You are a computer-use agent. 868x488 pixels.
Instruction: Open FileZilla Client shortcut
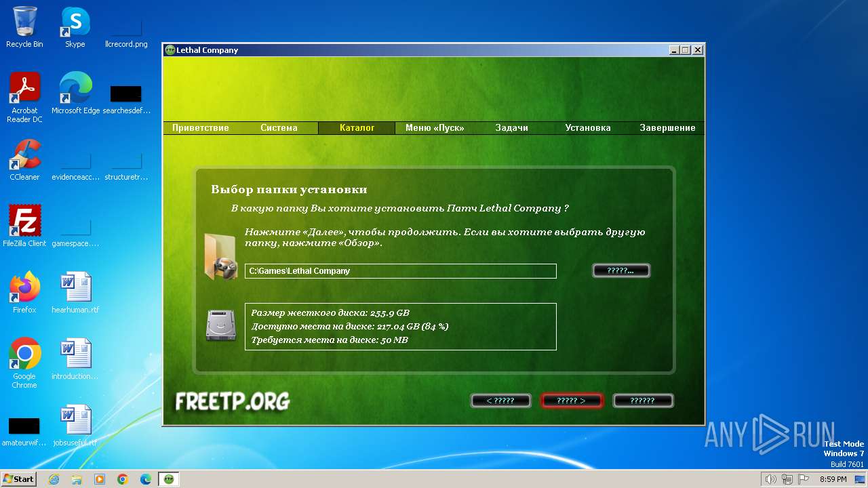(24, 226)
